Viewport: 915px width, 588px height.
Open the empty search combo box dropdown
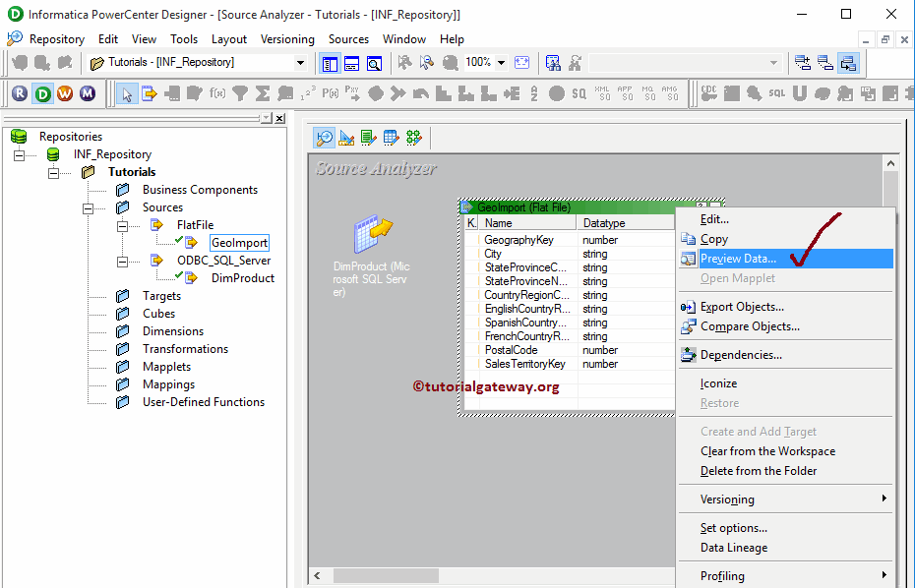[773, 62]
